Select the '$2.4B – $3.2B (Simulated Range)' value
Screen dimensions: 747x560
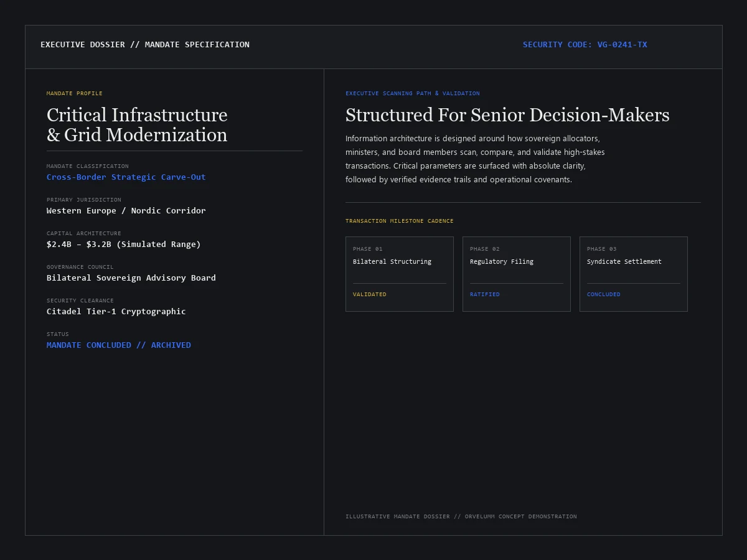tap(124, 245)
